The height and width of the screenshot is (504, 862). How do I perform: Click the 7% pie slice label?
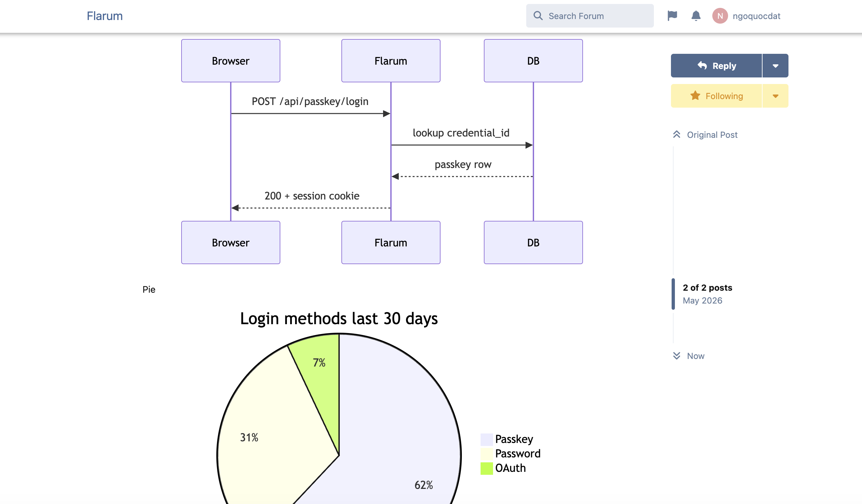coord(319,363)
